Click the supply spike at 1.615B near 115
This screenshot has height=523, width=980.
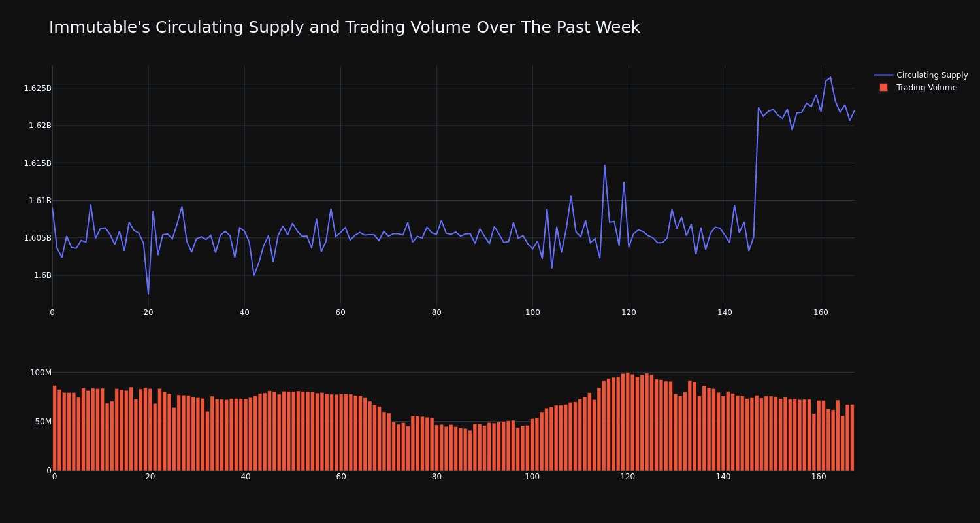(604, 165)
